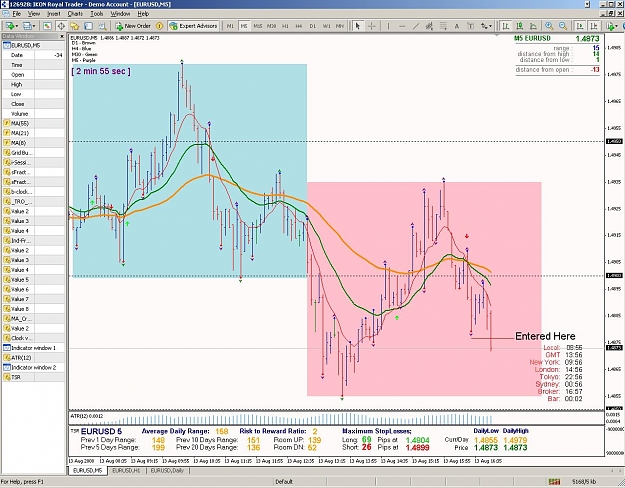Image resolution: width=625 pixels, height=488 pixels.
Task: Select the TSR row in Data Window
Action: pyautogui.click(x=33, y=377)
